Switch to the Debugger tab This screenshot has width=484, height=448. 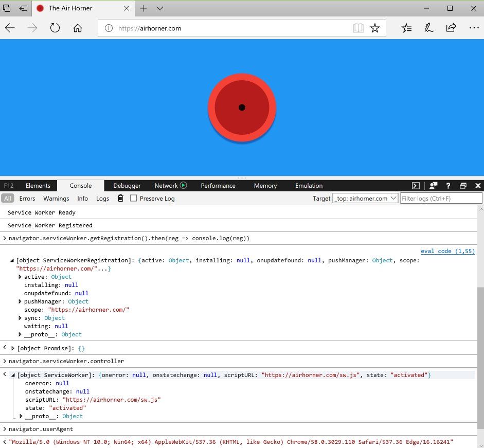tap(127, 186)
